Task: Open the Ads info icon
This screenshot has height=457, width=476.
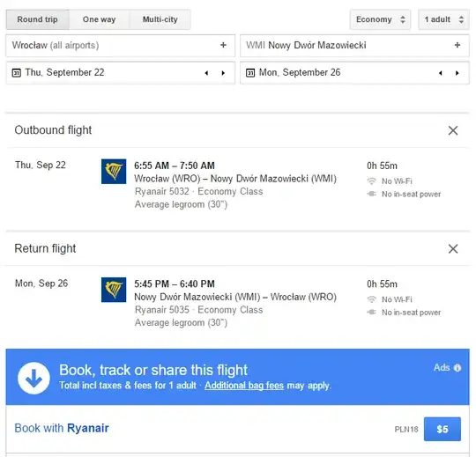Action: click(457, 368)
